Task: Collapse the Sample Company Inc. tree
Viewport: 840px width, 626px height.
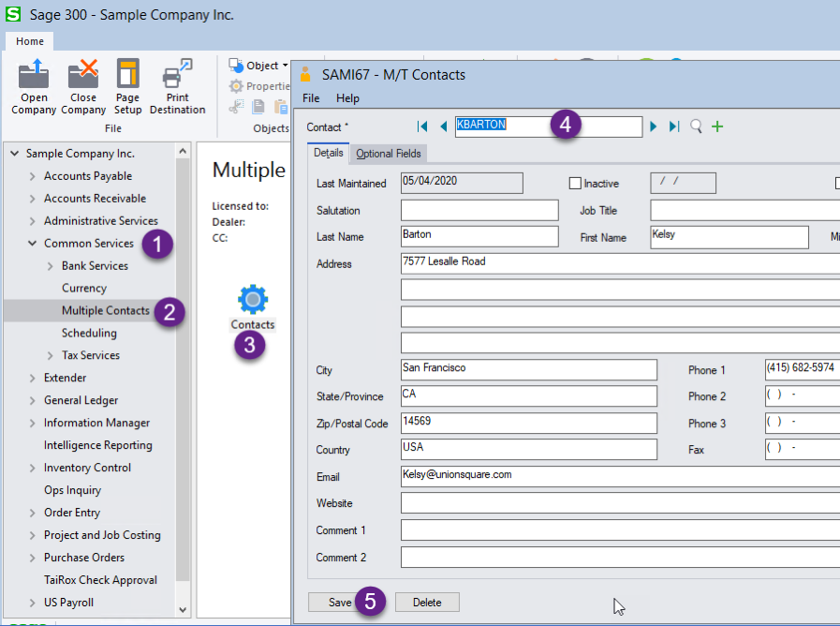Action: 14,154
